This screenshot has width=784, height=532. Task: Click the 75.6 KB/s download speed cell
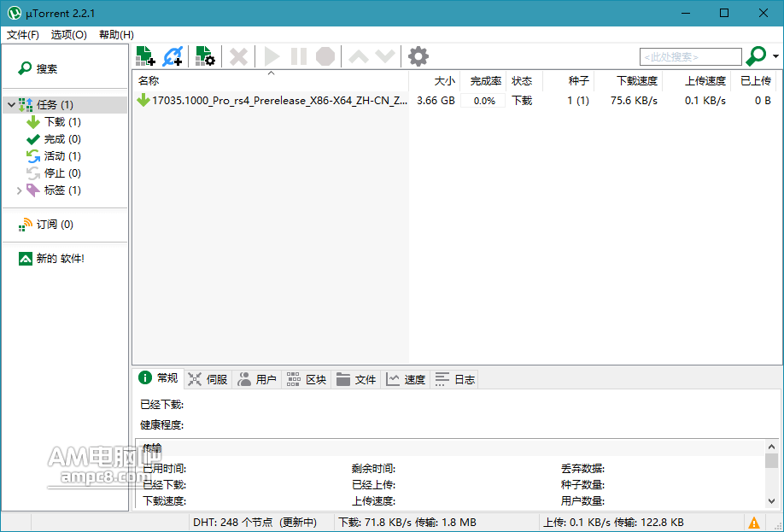click(634, 101)
